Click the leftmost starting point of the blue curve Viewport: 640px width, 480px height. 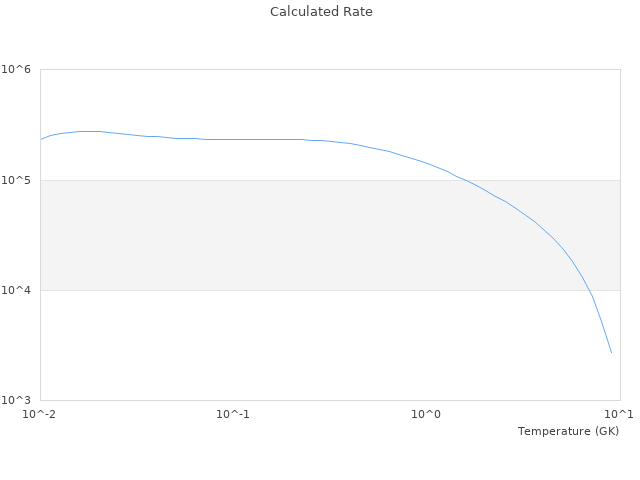point(41,139)
